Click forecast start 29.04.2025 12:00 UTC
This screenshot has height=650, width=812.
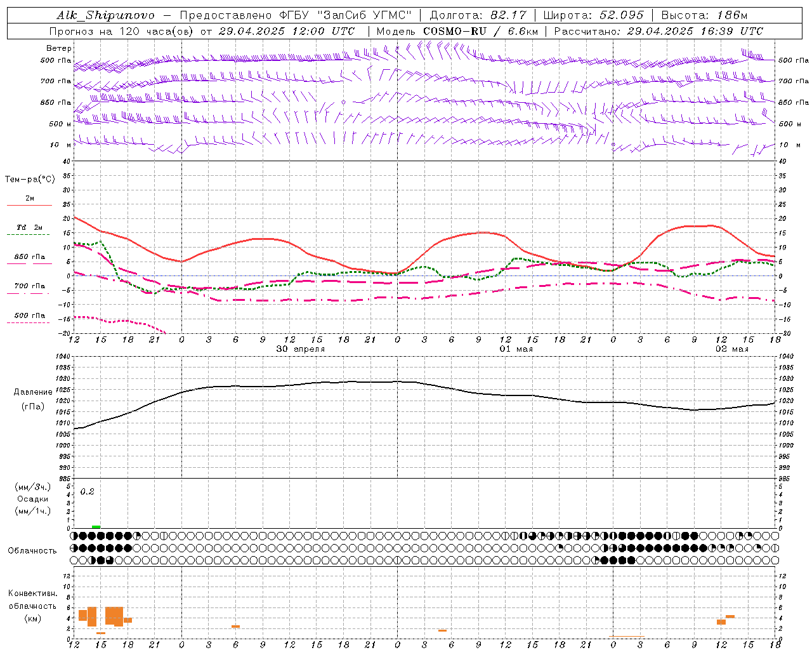point(287,31)
